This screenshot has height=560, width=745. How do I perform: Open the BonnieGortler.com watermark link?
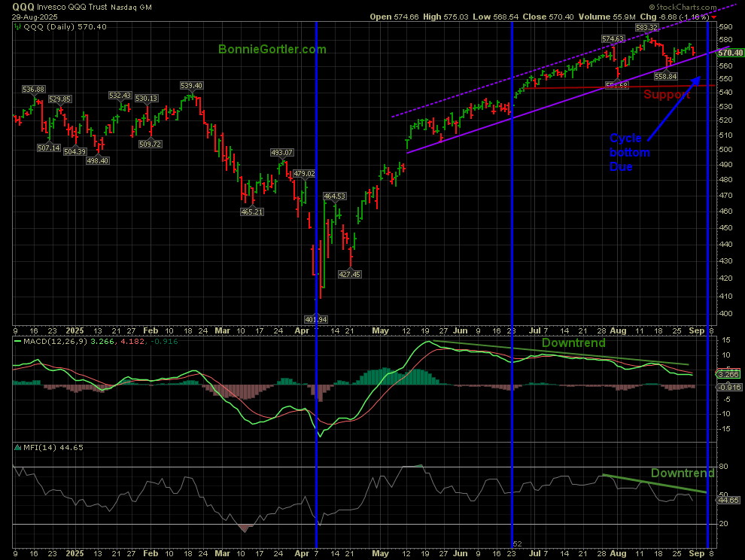pos(272,49)
